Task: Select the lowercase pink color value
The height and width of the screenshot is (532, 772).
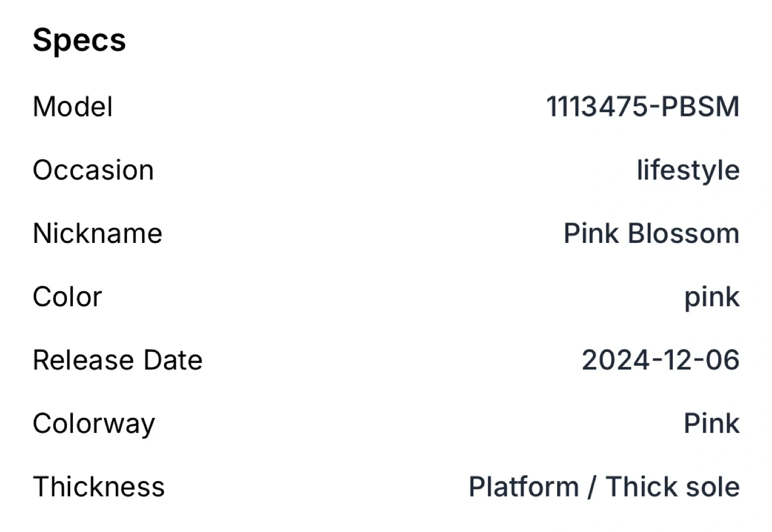Action: [711, 297]
